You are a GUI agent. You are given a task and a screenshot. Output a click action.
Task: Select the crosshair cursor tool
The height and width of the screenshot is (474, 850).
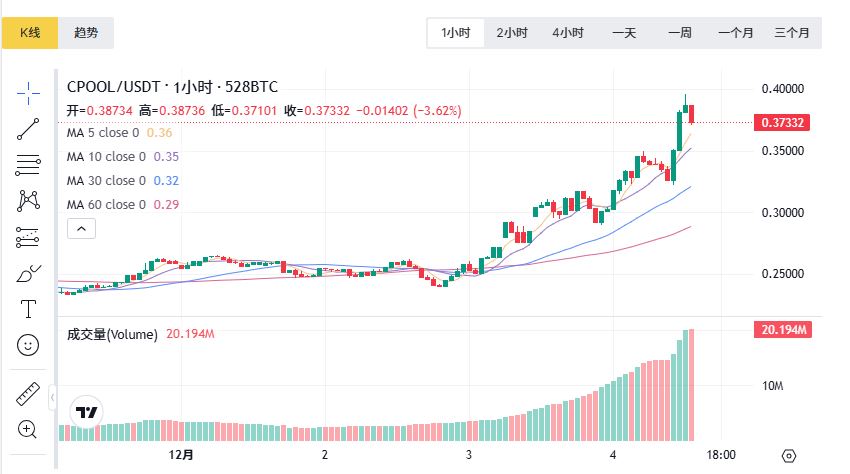28,91
